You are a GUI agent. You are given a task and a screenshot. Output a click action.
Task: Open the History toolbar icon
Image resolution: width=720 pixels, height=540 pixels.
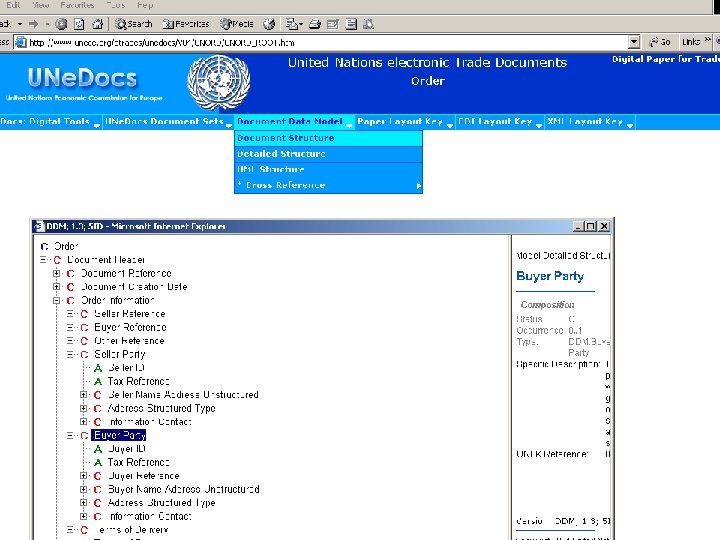coord(270,24)
